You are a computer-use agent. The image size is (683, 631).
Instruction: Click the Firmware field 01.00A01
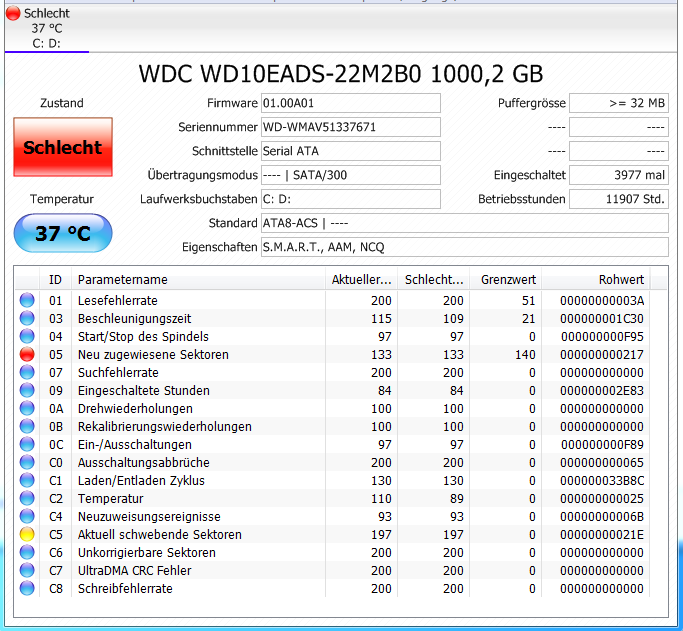point(351,103)
